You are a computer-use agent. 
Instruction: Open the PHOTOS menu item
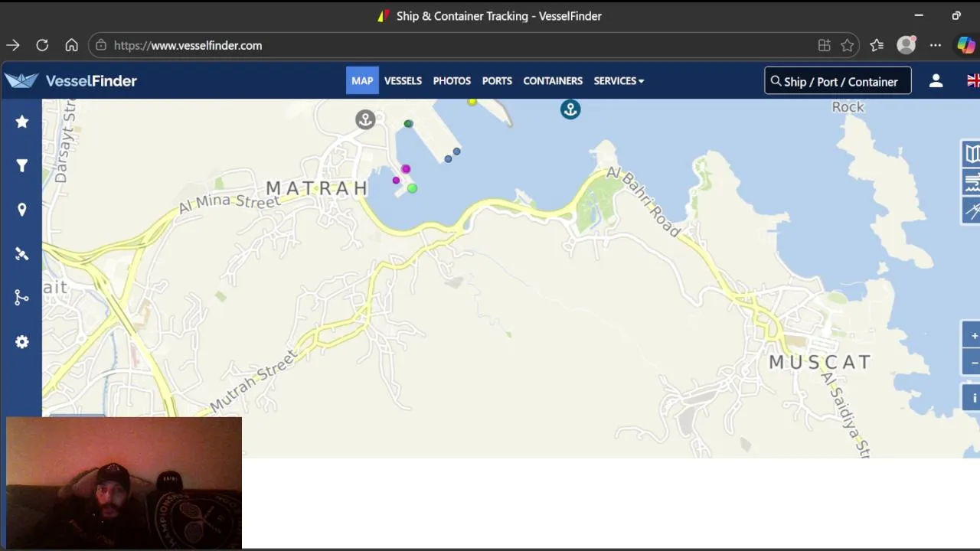(x=452, y=80)
